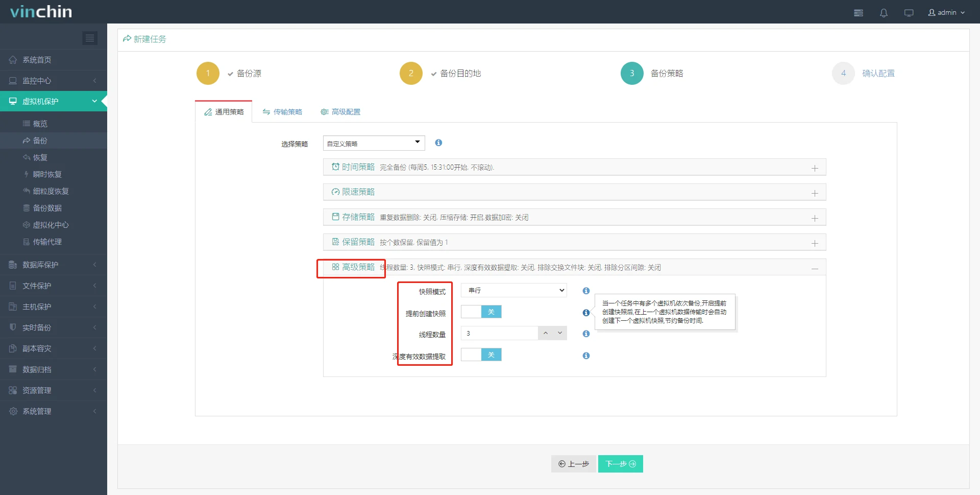Screen dimensions: 980x495
Task: Click the vinchin logo
Action: click(41, 11)
